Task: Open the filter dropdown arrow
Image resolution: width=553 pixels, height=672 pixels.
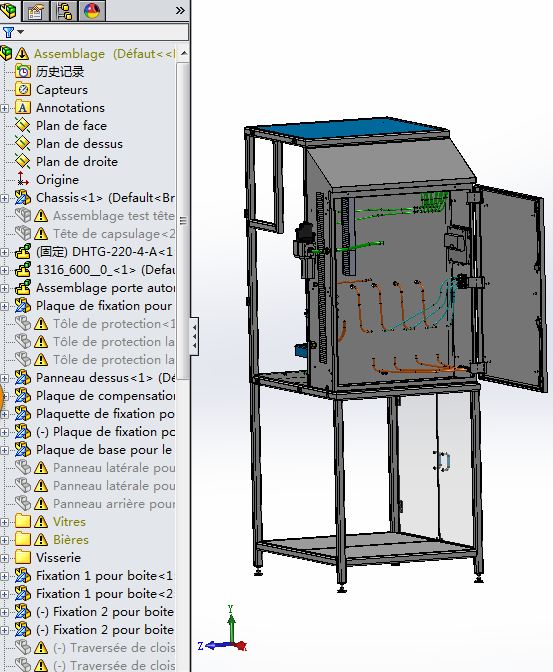Action: (x=21, y=32)
